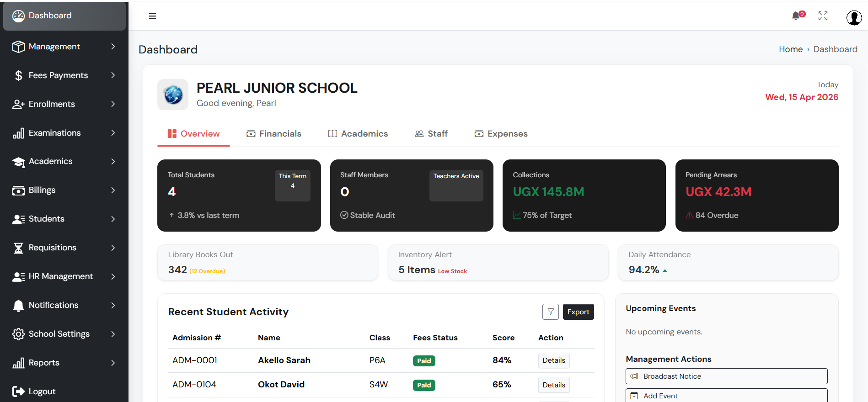Click the Reports chart icon
This screenshot has height=402, width=868.
click(18, 363)
